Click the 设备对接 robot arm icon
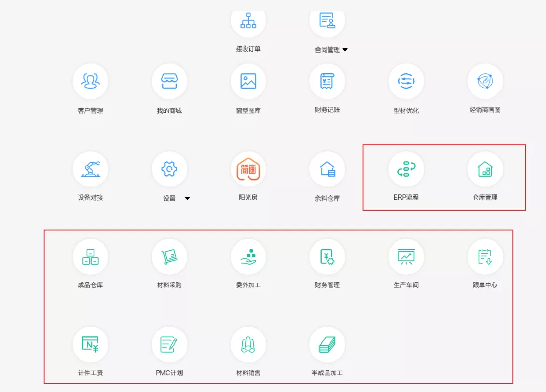Viewport: 546px width, 392px height. click(x=90, y=169)
